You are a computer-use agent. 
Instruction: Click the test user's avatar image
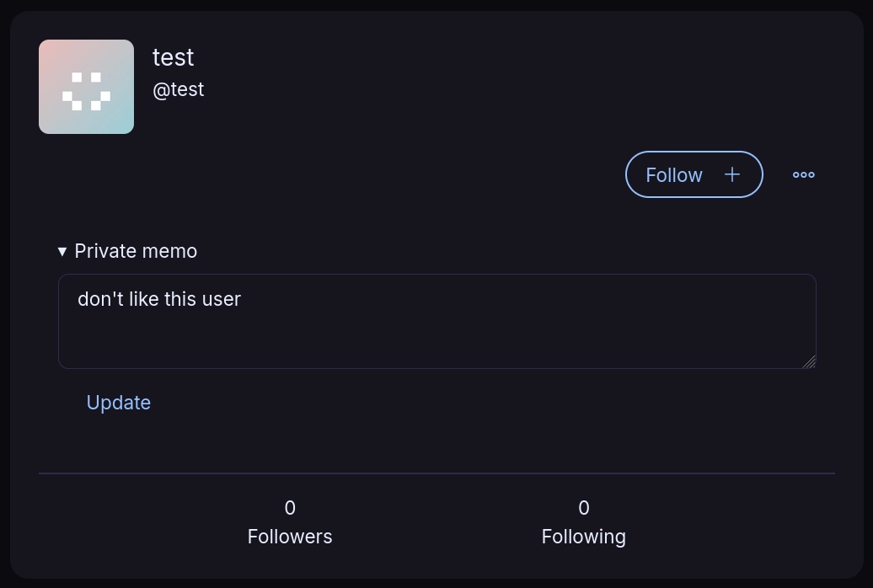(x=86, y=86)
